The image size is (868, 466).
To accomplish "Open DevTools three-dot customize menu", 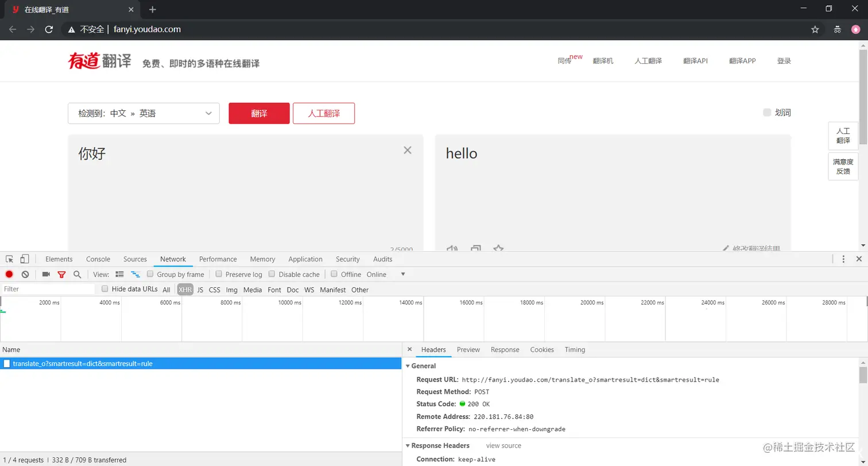I will (x=843, y=259).
